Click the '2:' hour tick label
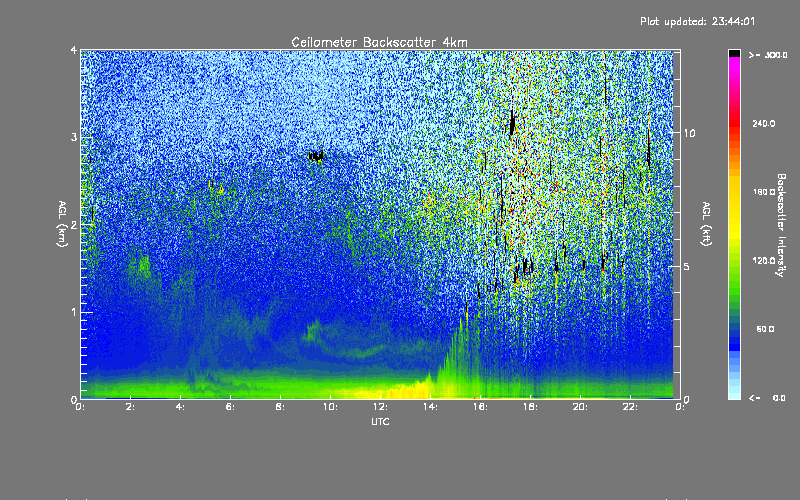This screenshot has width=800, height=500. click(x=131, y=407)
